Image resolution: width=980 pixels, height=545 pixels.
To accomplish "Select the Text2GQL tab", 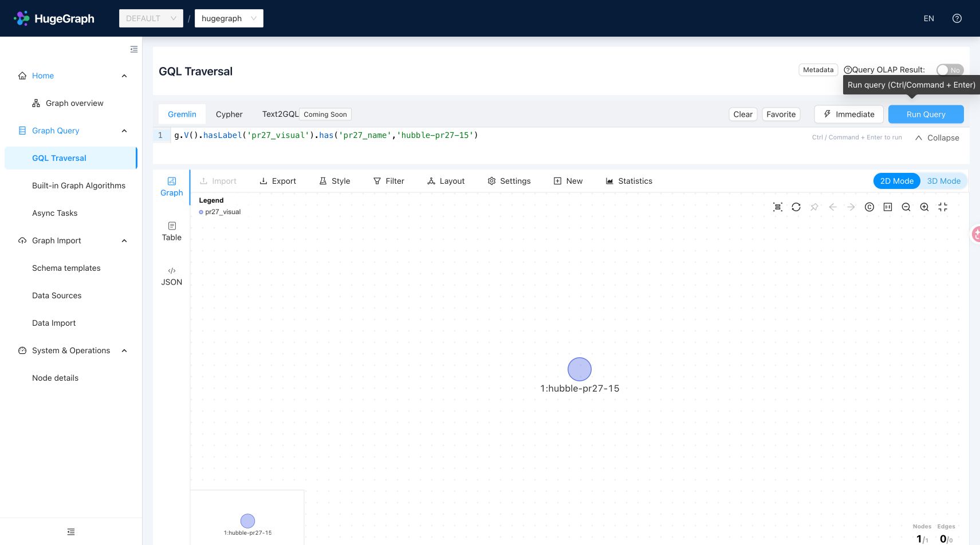I will pyautogui.click(x=280, y=114).
